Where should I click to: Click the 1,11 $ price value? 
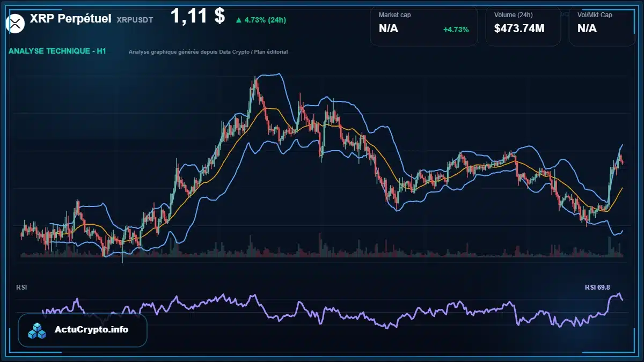(x=197, y=16)
